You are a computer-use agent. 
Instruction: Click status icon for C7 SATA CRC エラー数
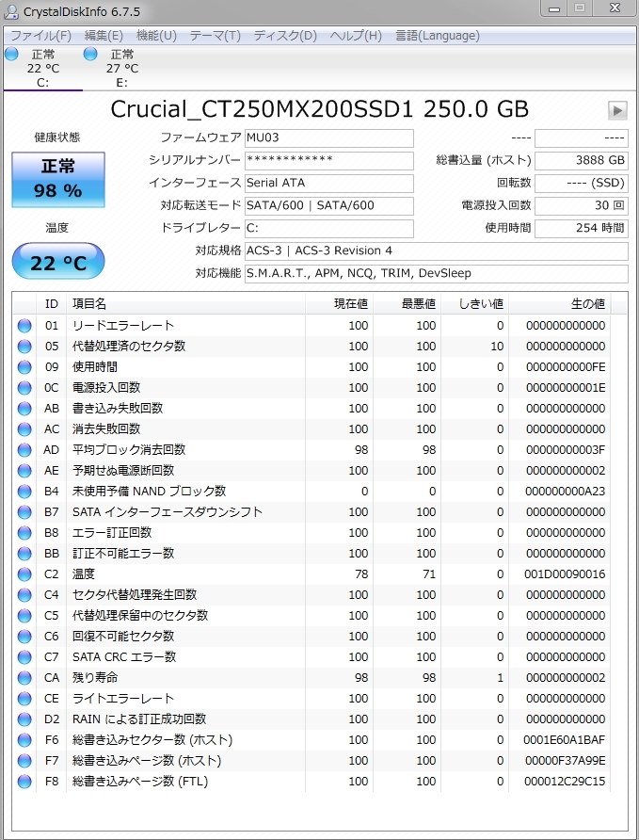[x=24, y=657]
